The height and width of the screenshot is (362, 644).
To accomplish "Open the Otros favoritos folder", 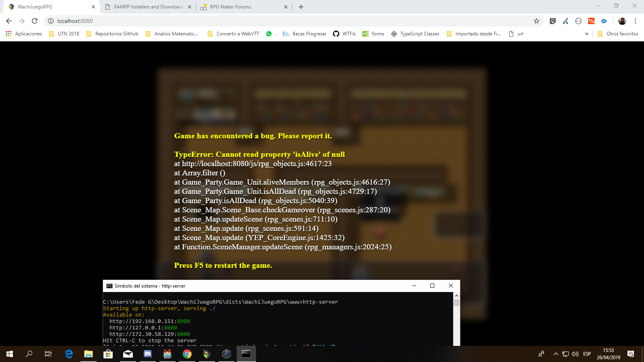I will 618,34.
